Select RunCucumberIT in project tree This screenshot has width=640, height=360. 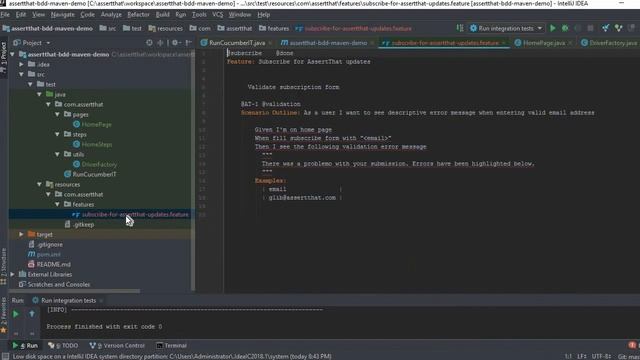(90, 174)
